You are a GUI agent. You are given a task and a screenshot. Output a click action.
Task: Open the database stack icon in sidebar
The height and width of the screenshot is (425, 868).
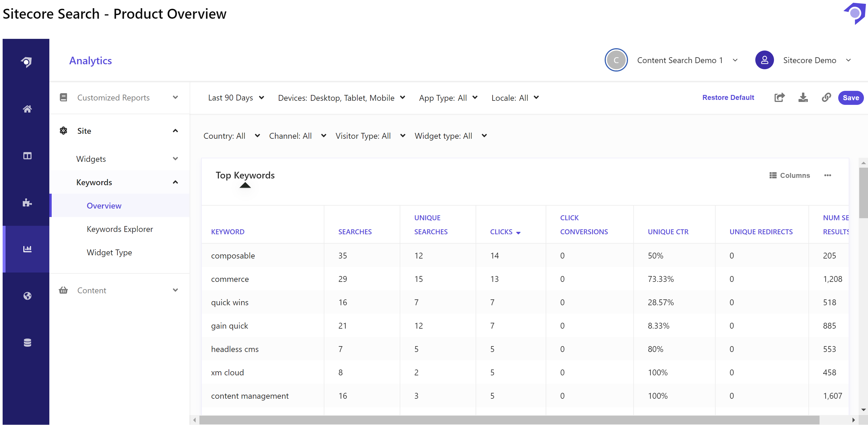[27, 342]
